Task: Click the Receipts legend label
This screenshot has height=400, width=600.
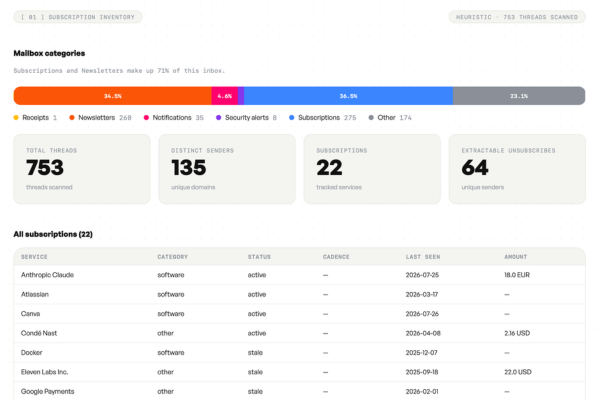Action: point(36,118)
